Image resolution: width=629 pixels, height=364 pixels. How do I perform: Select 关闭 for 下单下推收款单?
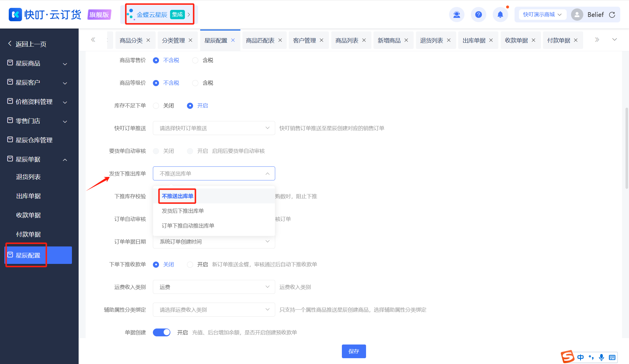click(163, 264)
